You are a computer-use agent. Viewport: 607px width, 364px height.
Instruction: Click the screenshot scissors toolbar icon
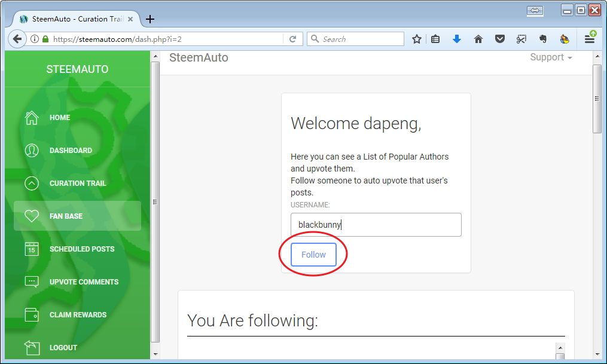pyautogui.click(x=521, y=39)
